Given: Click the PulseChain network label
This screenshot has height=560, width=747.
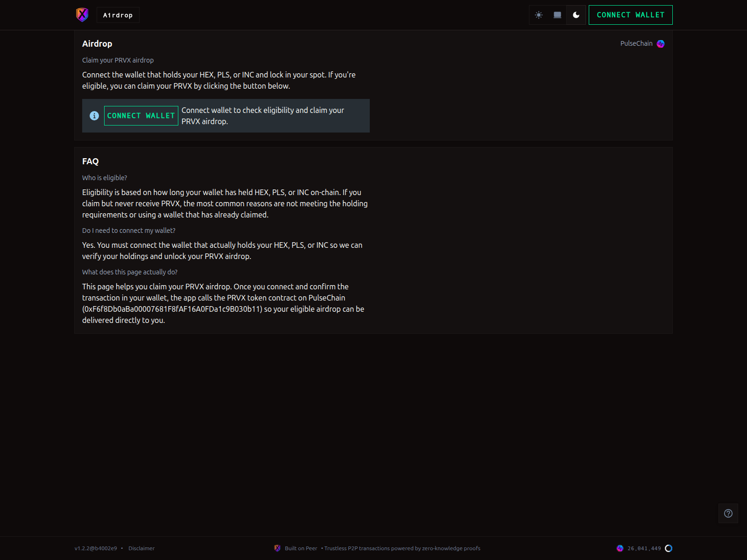Looking at the screenshot, I should pyautogui.click(x=636, y=43).
